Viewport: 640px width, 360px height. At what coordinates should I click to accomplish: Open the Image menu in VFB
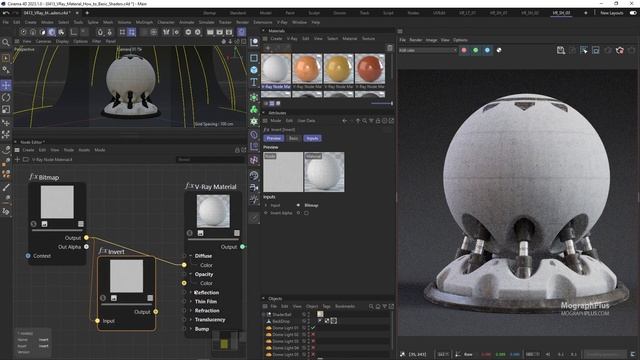tap(431, 40)
